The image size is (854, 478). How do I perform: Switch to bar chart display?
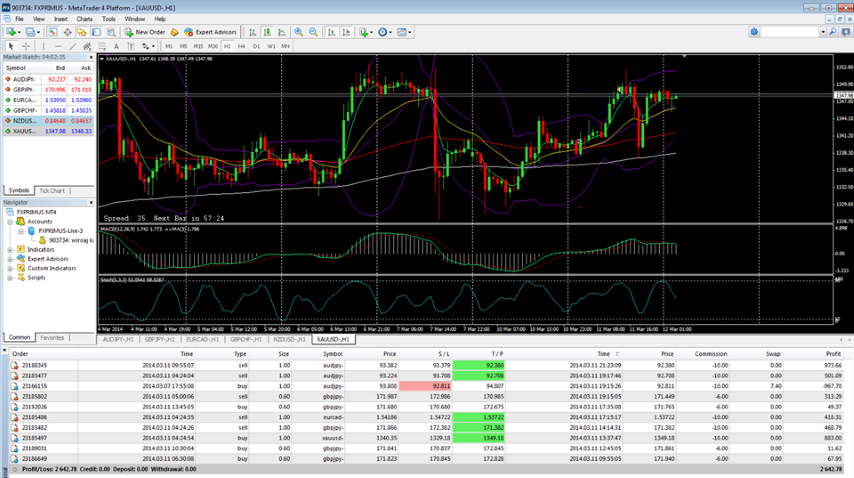click(253, 32)
